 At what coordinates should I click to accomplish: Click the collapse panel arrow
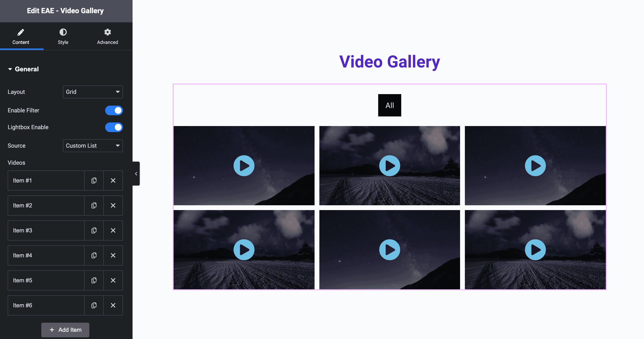click(x=135, y=174)
